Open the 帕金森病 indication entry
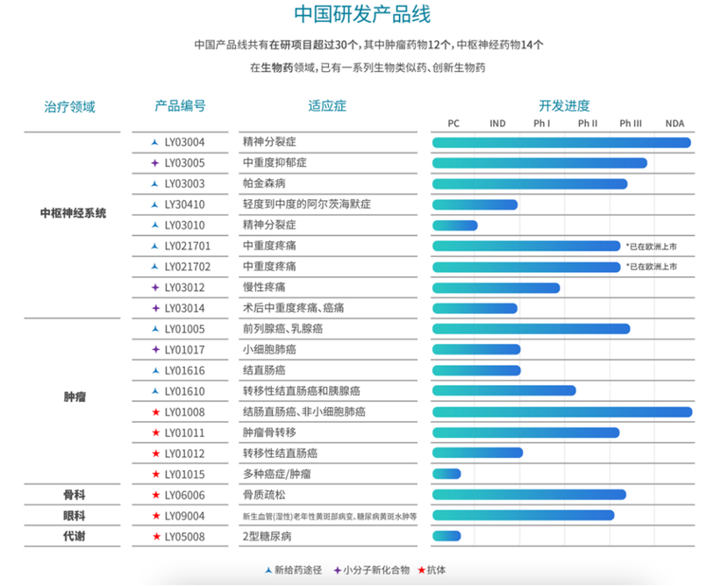 click(264, 184)
